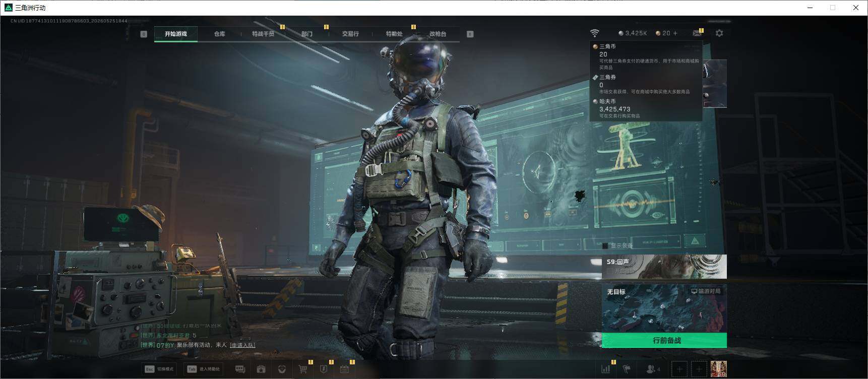Screen dimensions: 868x379
Task: Click the 聚乐部有活动 world chat message
Action: click(198, 345)
